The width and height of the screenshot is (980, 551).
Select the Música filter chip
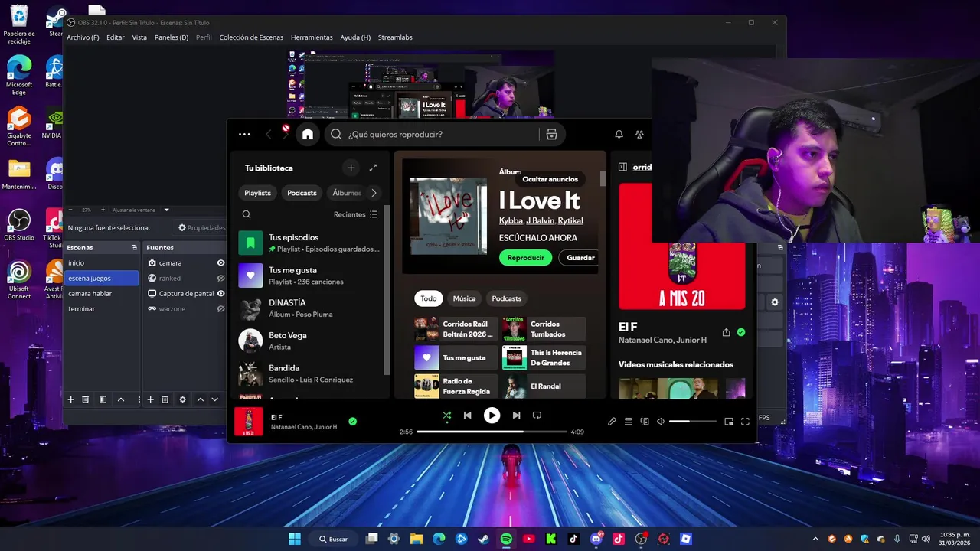[464, 298]
